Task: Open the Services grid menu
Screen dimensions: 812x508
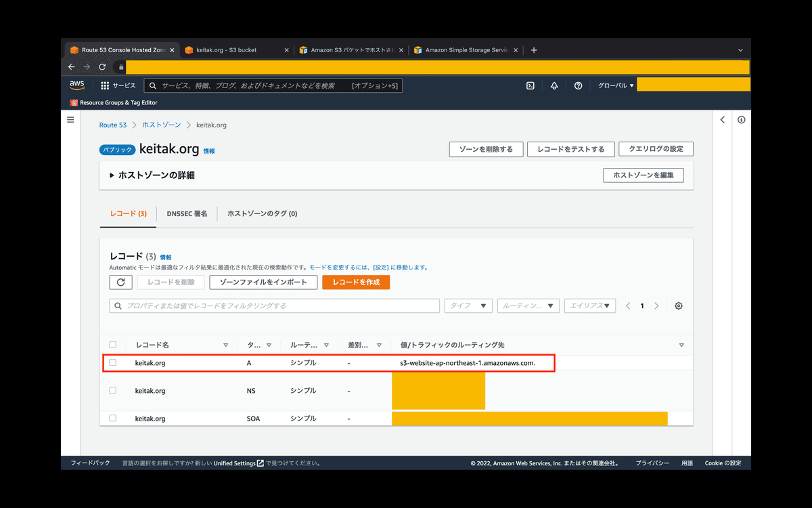Action: (118, 86)
